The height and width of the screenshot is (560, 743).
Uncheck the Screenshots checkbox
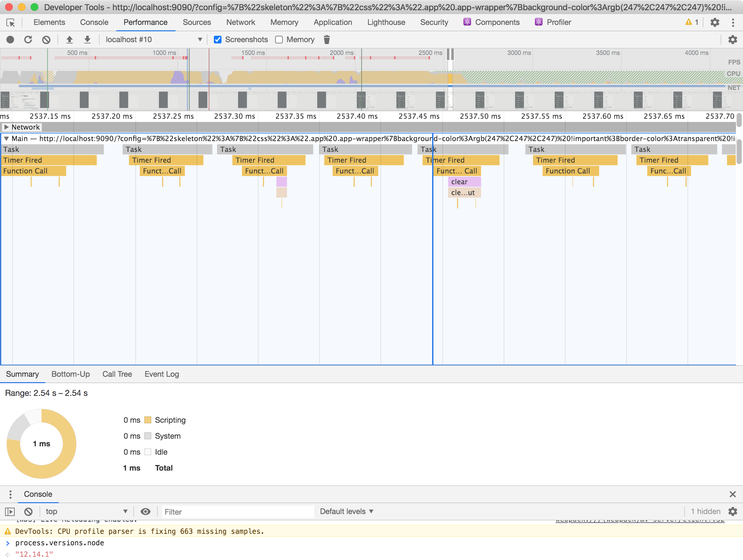click(218, 40)
